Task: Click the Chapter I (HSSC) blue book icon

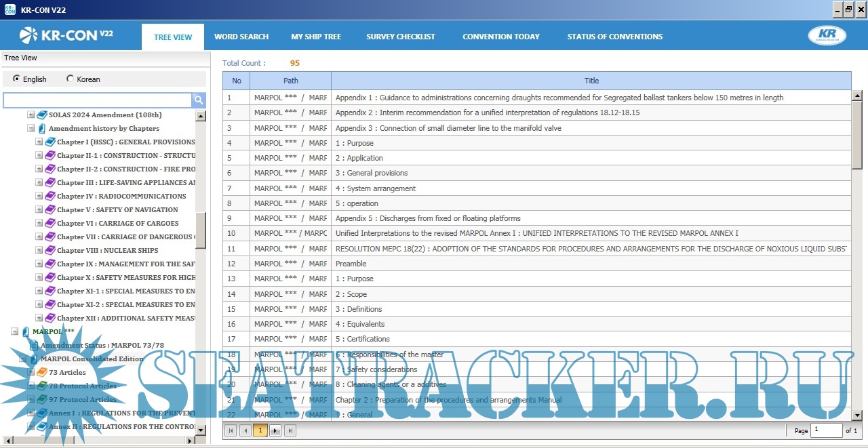Action: (50, 142)
